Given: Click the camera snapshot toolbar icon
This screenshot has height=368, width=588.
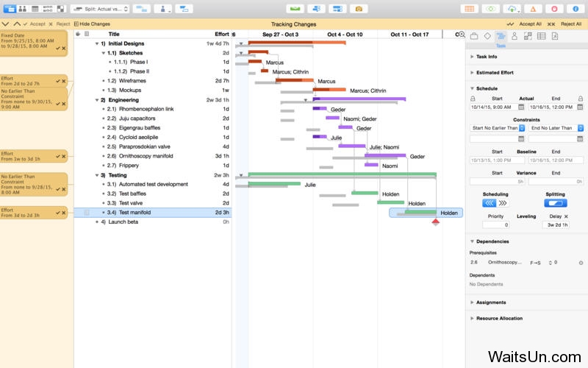Looking at the screenshot, I should coord(359,9).
